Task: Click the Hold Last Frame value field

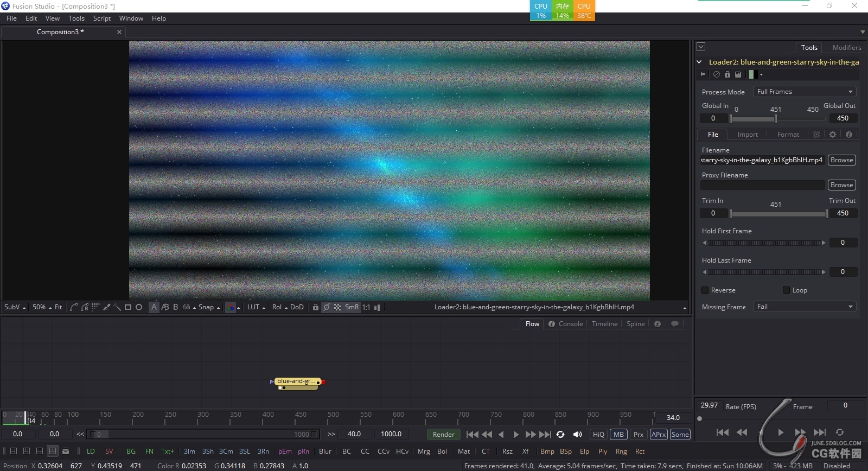Action: 843,272
